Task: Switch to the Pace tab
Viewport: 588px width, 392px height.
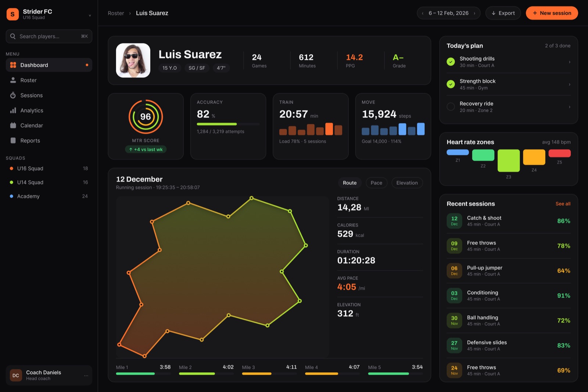Action: [x=376, y=183]
